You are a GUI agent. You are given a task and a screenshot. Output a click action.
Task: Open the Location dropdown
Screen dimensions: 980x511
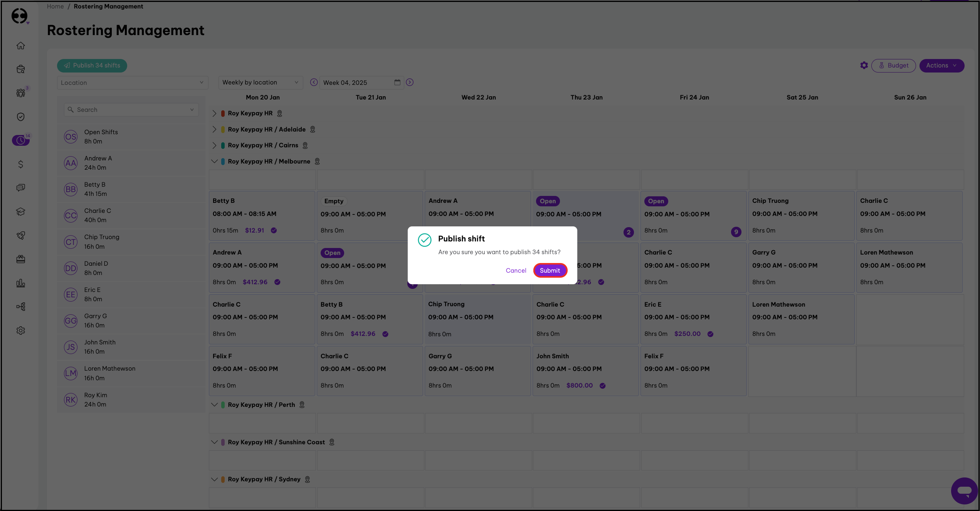coord(132,83)
